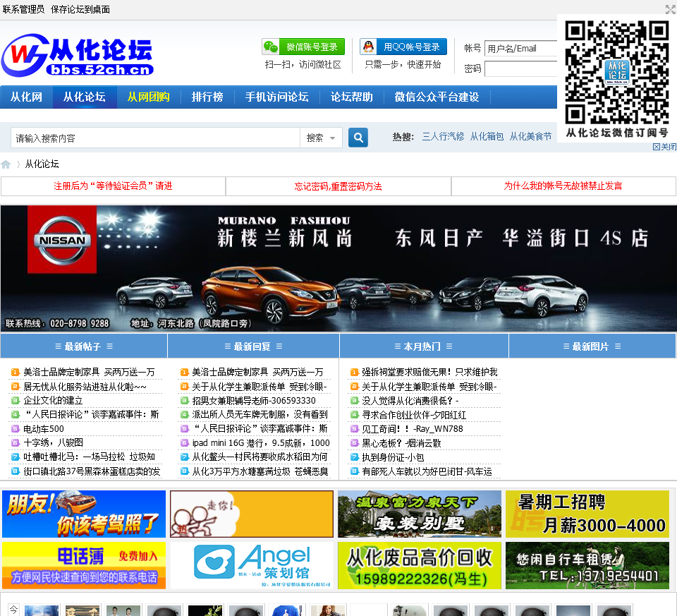Screen dimensions: 677x616
Task: Click the 联系管理员 link
Action: point(23,9)
